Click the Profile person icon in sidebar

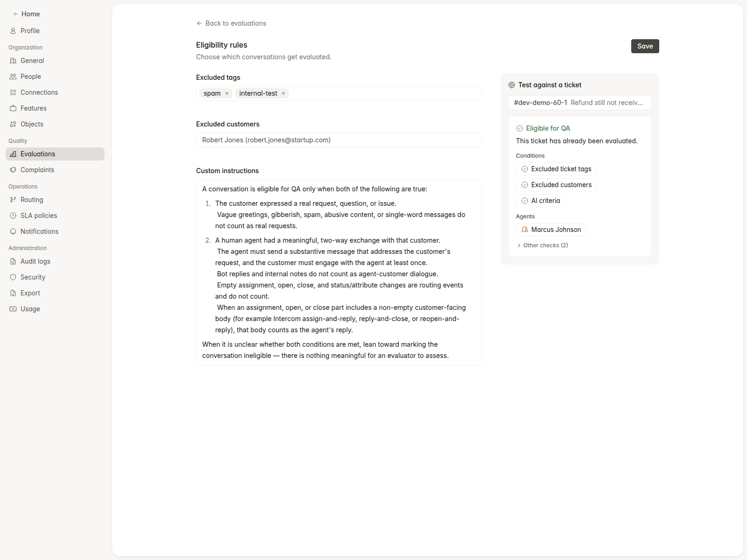point(13,31)
